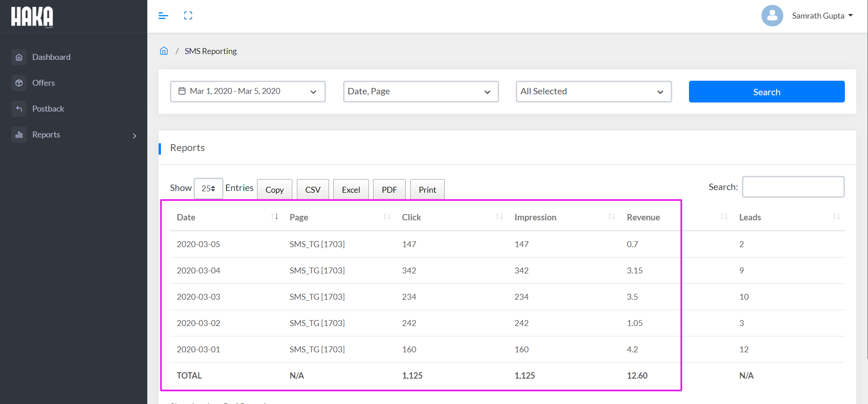Open the Dashboard menu item
This screenshot has width=868, height=404.
click(x=51, y=57)
